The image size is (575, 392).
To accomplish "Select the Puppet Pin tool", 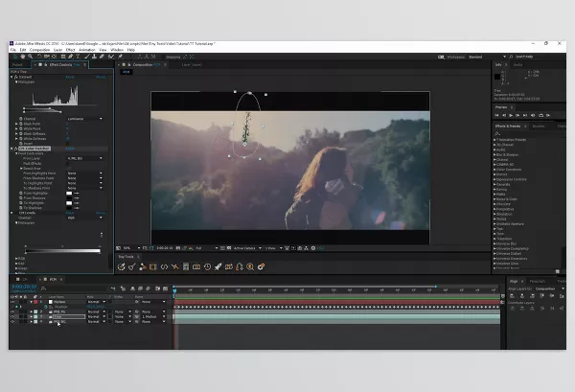I will coord(120,57).
